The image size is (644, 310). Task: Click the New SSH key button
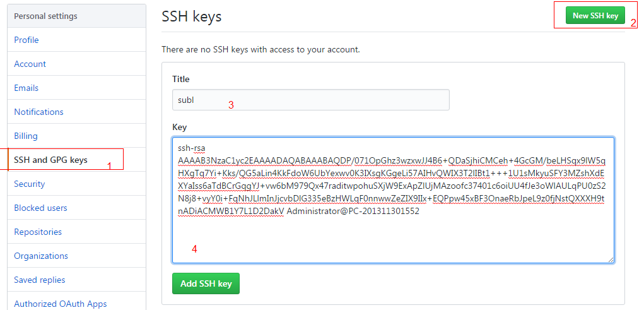[x=595, y=16]
